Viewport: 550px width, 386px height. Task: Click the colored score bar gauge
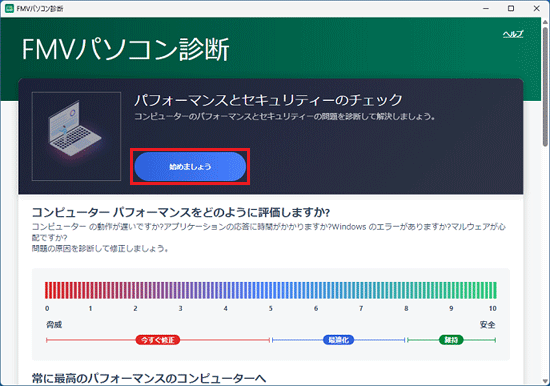click(270, 290)
